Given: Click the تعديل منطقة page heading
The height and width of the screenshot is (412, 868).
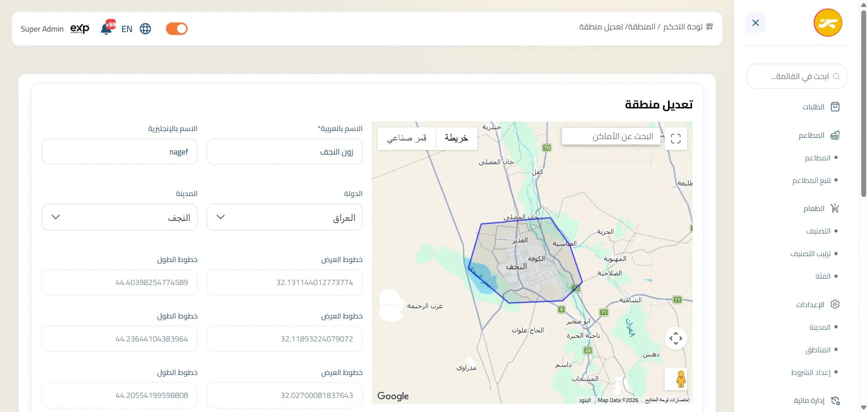Looking at the screenshot, I should click(x=659, y=105).
